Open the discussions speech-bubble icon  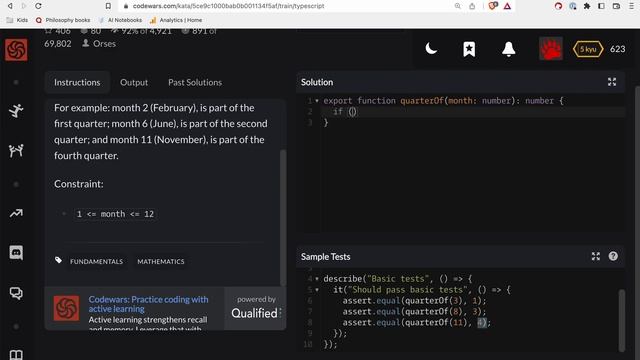click(x=16, y=293)
